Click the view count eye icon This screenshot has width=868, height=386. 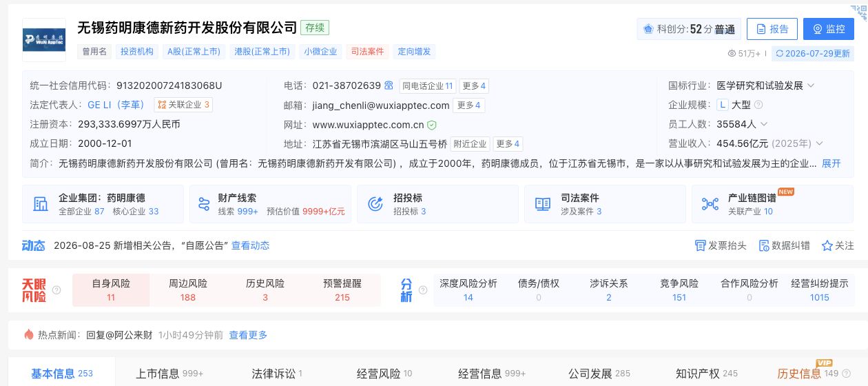[x=732, y=53]
